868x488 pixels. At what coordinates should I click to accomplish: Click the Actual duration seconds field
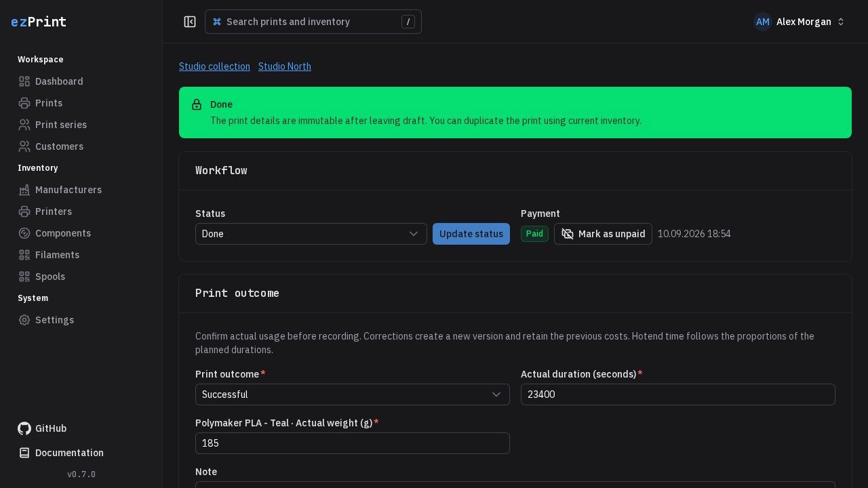click(x=678, y=394)
